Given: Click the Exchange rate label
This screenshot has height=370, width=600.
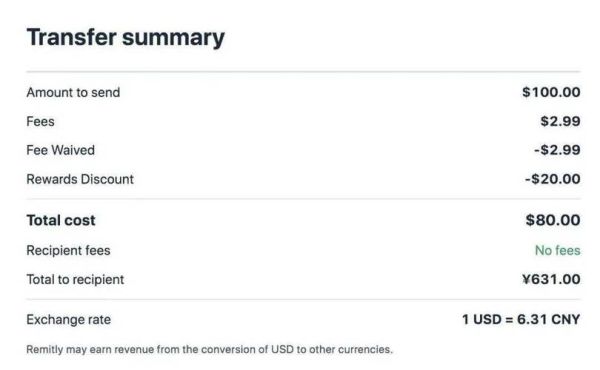Looking at the screenshot, I should click(68, 319).
